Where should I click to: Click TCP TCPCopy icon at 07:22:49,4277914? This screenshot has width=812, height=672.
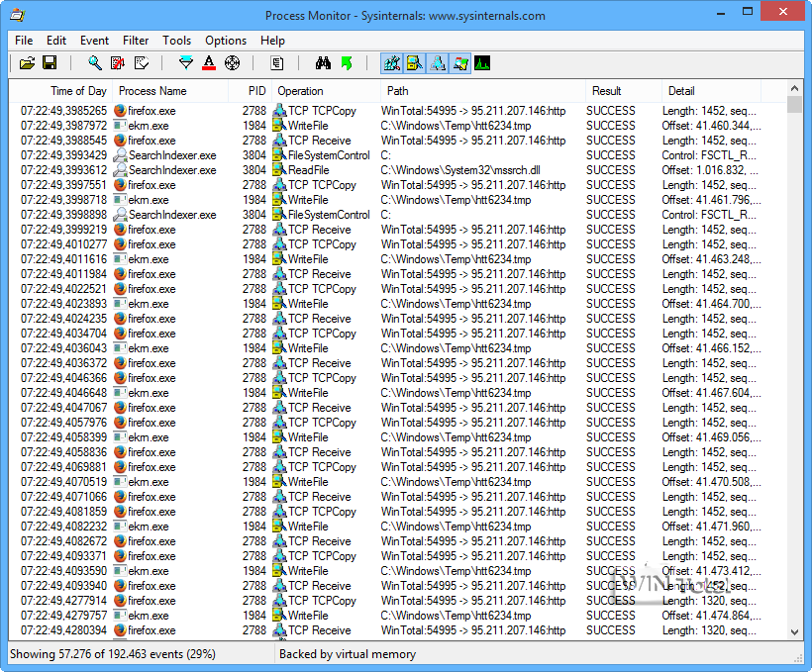click(279, 601)
